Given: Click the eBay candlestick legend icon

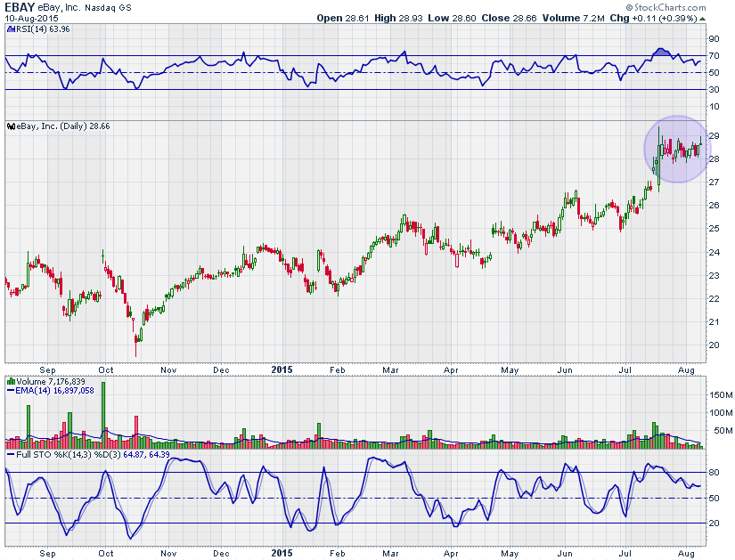Looking at the screenshot, I should pyautogui.click(x=10, y=126).
